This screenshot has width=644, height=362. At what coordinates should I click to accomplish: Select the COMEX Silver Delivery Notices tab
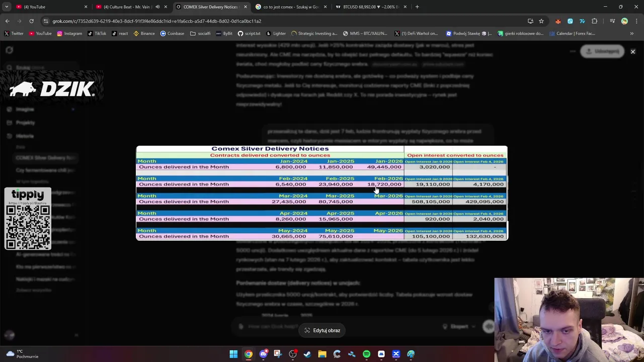coord(210,7)
